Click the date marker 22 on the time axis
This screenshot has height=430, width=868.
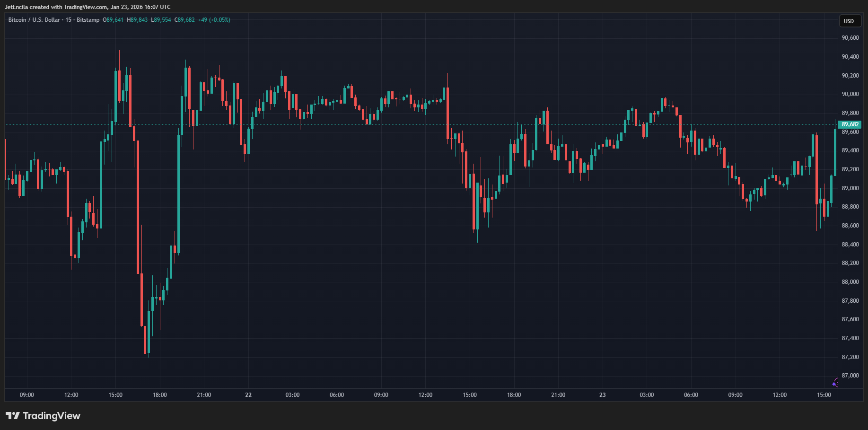click(x=248, y=395)
